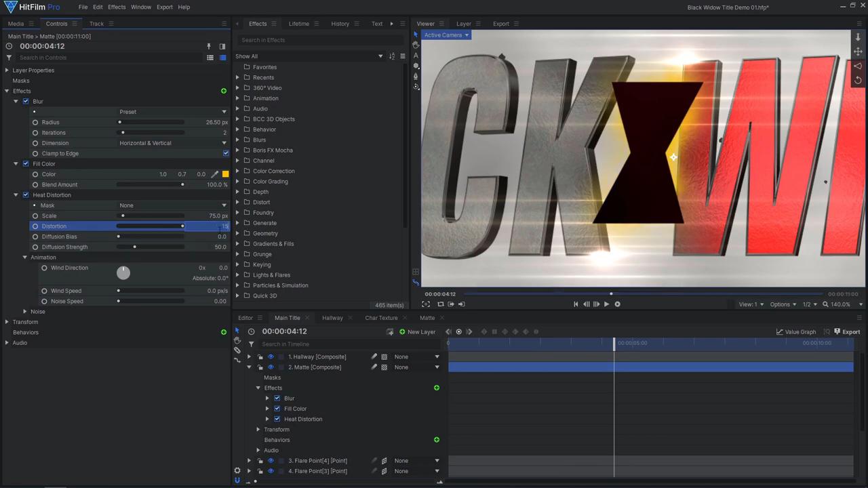Add a new effect with the green plus beside Effects in Controls
Screen dimensions: 868x488
224,91
